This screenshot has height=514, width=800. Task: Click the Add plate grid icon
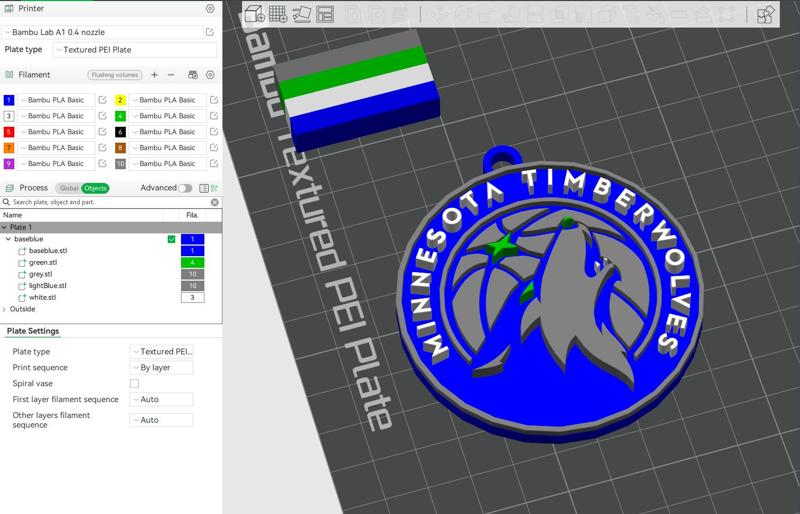coord(278,14)
